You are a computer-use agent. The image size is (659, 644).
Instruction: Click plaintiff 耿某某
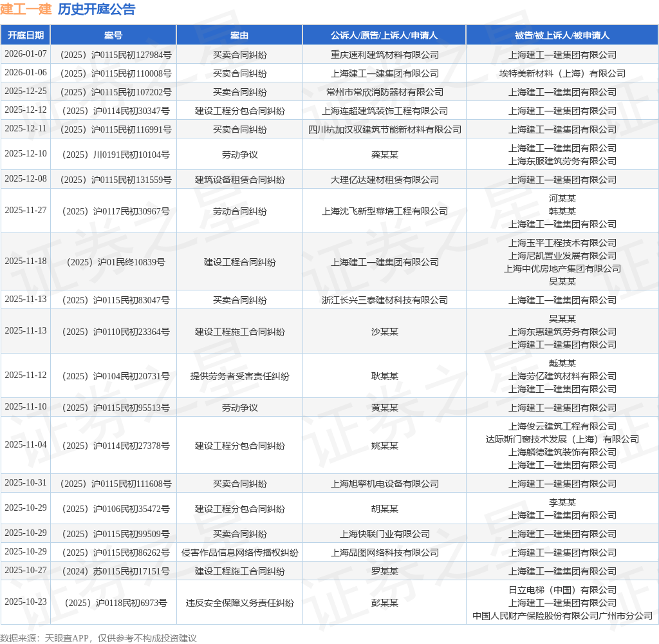[x=385, y=376]
